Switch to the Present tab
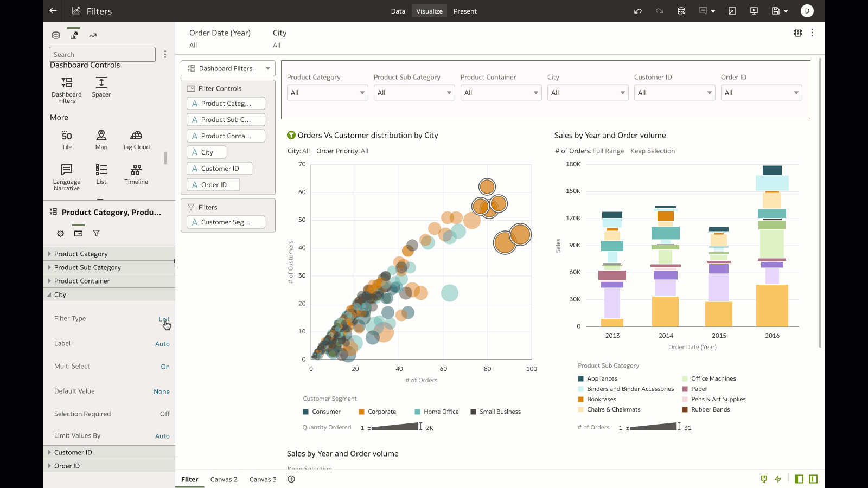The image size is (868, 488). (465, 11)
